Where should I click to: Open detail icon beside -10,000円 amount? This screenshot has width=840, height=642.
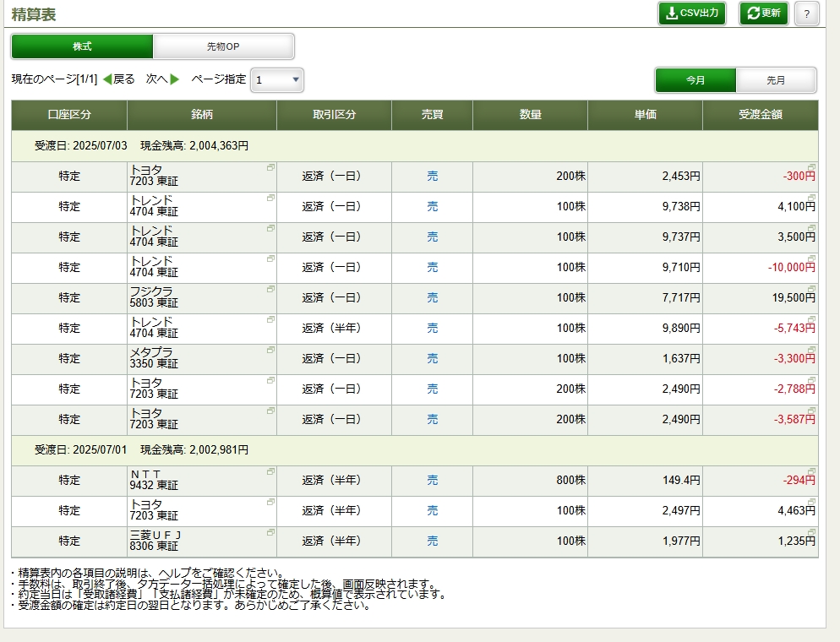tap(811, 259)
